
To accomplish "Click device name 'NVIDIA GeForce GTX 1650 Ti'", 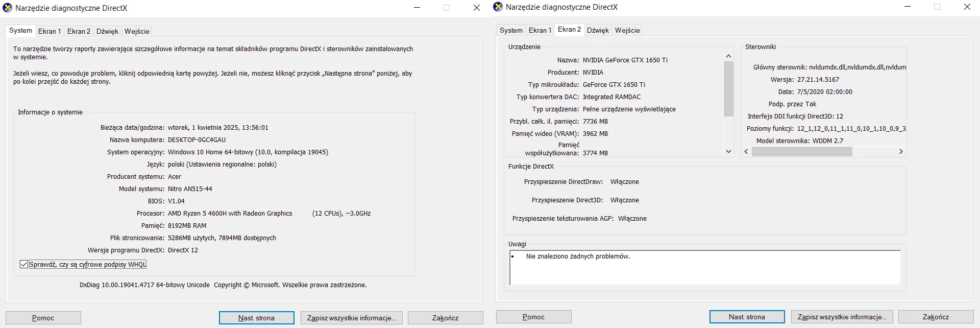I will 625,60.
